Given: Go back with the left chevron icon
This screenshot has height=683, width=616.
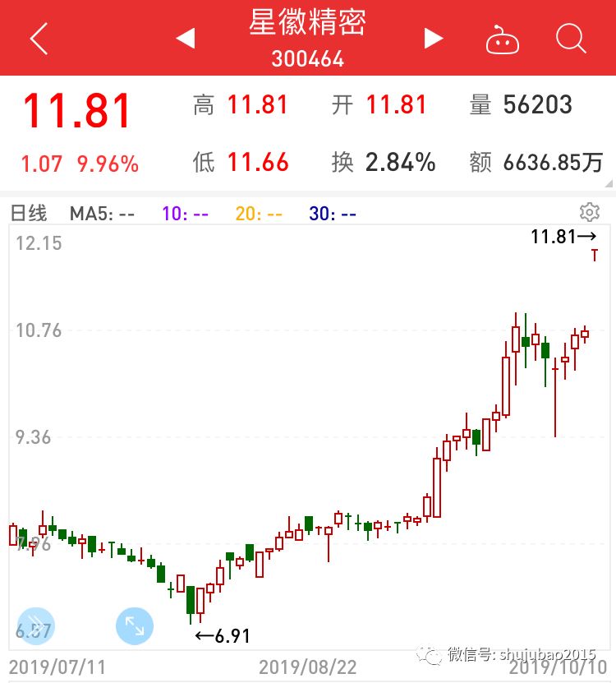Looking at the screenshot, I should pyautogui.click(x=39, y=39).
